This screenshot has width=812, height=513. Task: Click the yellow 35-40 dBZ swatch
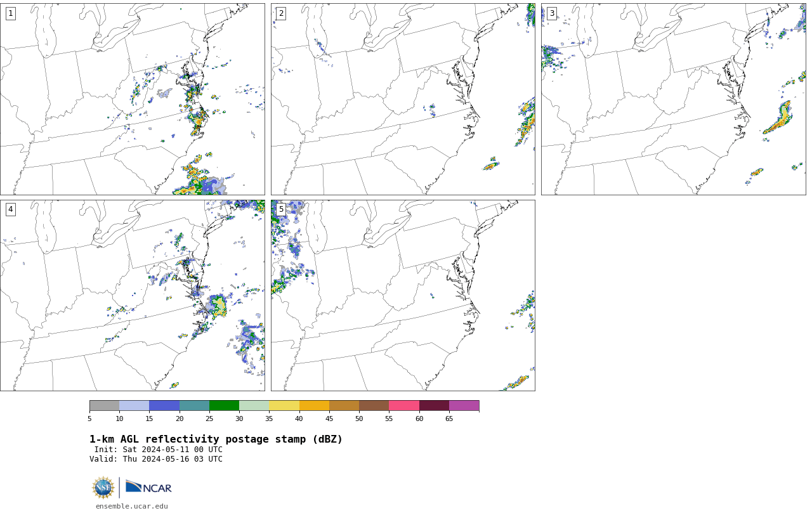(x=284, y=406)
